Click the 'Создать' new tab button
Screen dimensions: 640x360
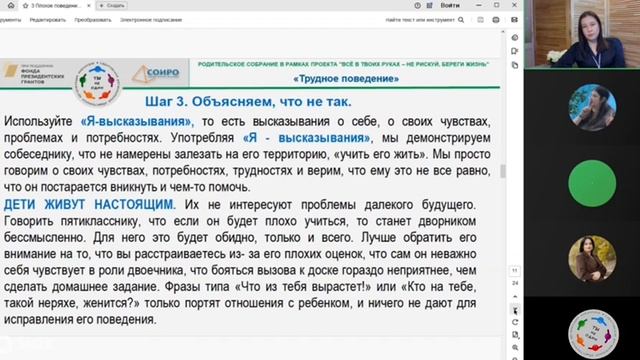point(112,6)
